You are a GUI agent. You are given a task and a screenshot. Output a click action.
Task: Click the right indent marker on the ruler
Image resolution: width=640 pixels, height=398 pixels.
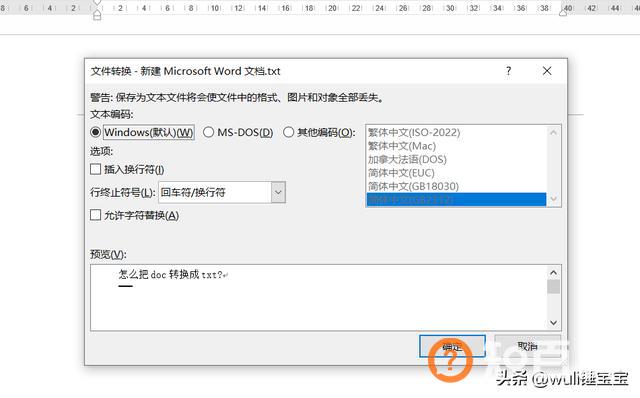click(563, 12)
